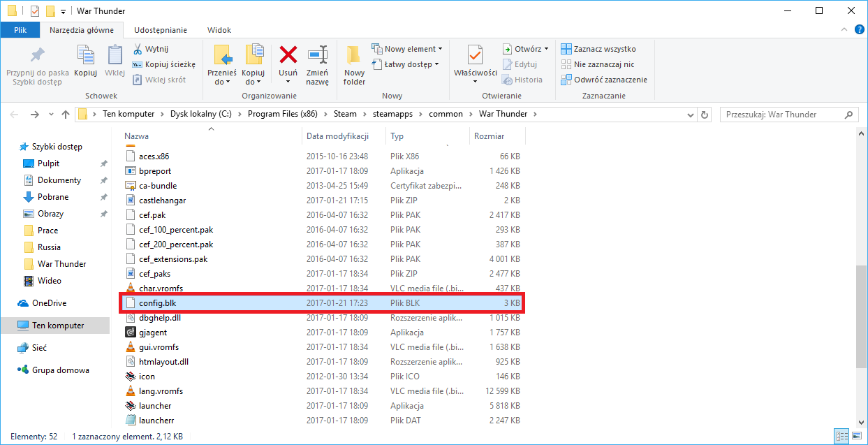Click the Historia ribbon item

click(x=522, y=80)
